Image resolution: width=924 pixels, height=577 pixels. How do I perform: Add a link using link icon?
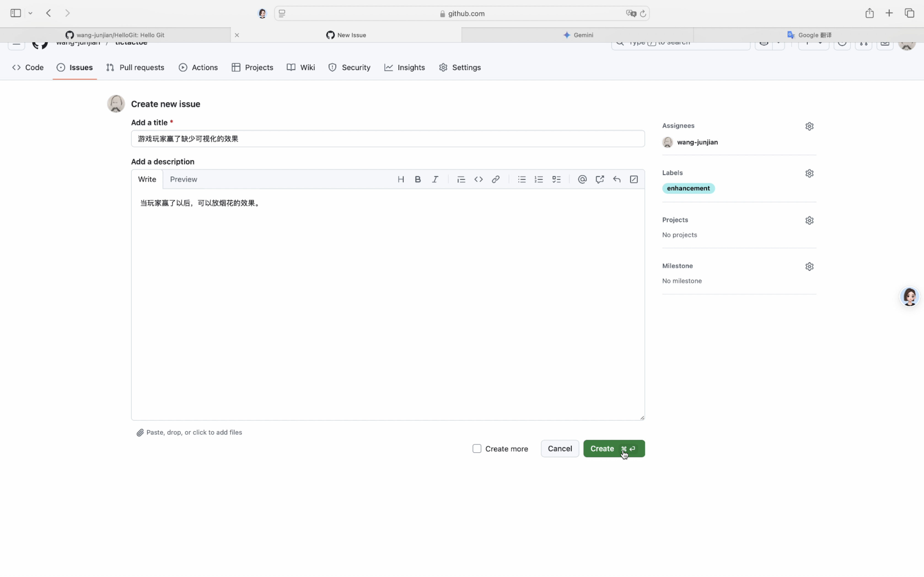(x=495, y=179)
